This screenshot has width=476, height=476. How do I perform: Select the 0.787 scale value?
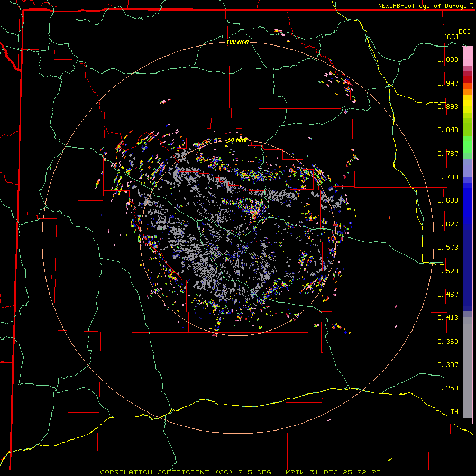[x=448, y=153]
